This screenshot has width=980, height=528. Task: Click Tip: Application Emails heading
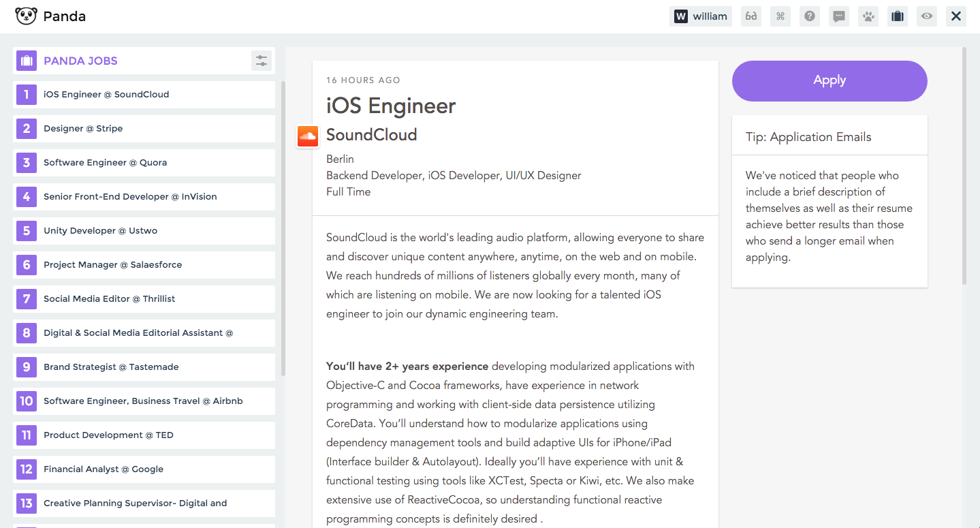click(x=808, y=137)
